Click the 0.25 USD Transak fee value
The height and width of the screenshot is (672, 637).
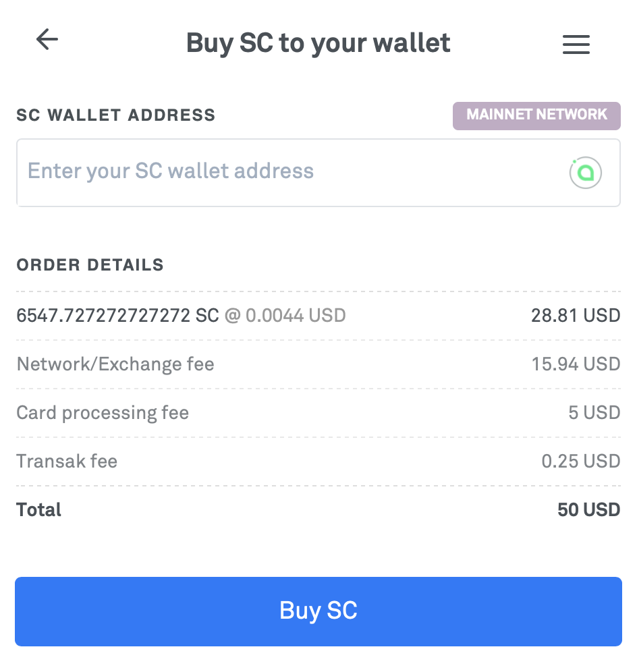tap(581, 461)
